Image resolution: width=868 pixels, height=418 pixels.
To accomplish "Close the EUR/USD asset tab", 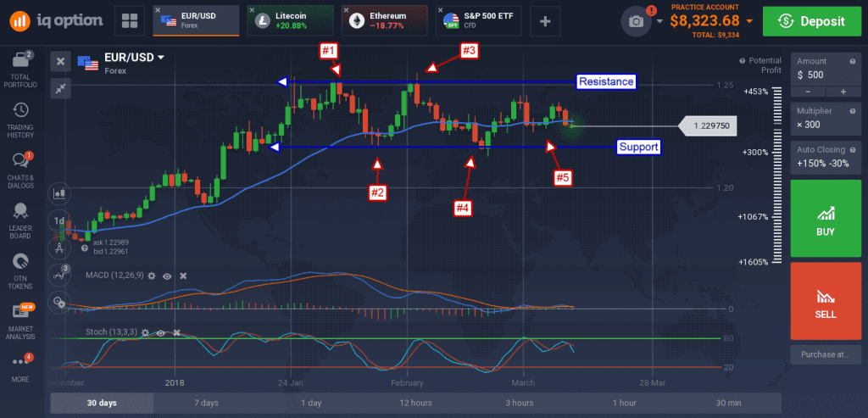I will [x=159, y=10].
